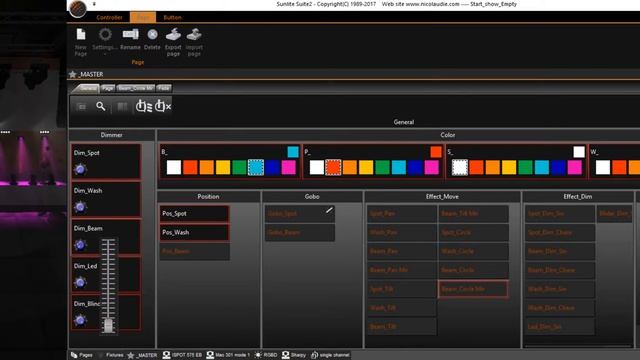Click the magnifier search icon
The image size is (640, 360).
[x=100, y=107]
